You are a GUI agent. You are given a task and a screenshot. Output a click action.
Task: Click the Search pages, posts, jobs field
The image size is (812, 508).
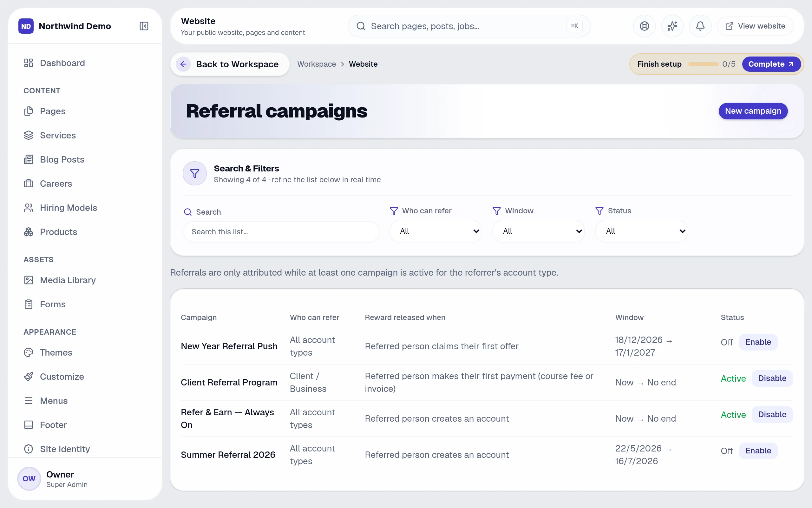469,26
